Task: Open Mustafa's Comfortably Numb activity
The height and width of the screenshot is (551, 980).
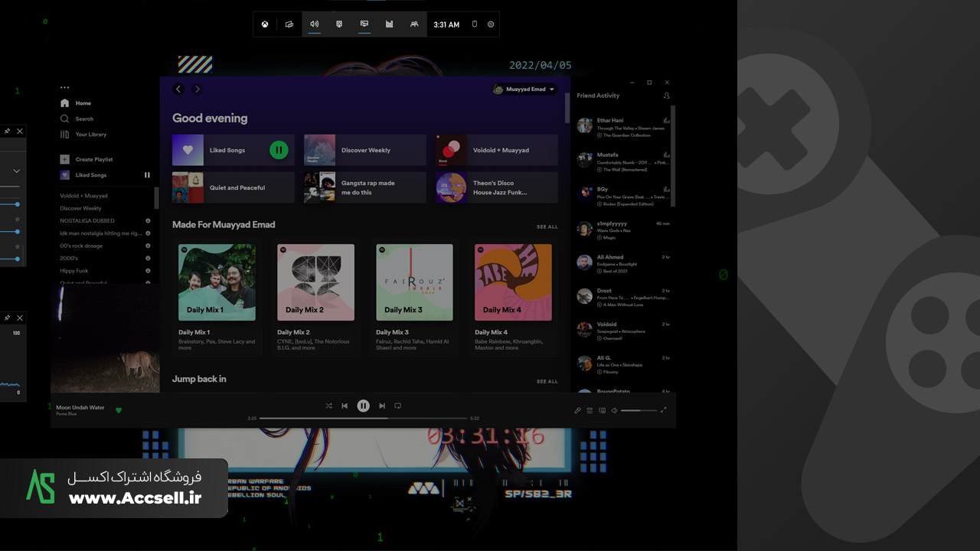Action: (x=623, y=161)
